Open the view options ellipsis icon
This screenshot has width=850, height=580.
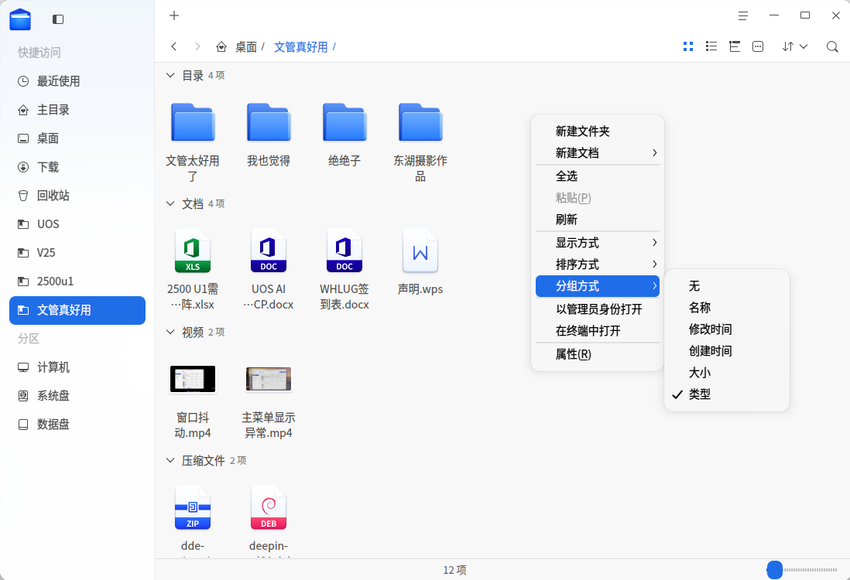(757, 46)
